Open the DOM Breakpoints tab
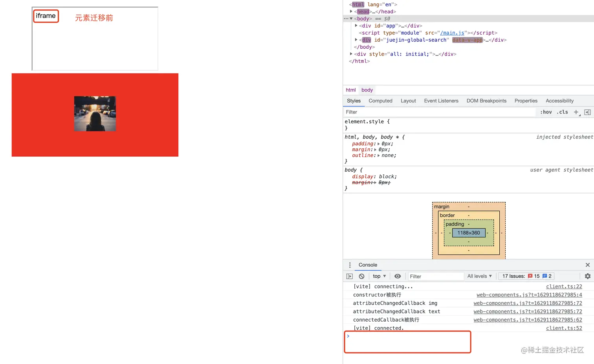The width and height of the screenshot is (594, 364). (x=486, y=101)
